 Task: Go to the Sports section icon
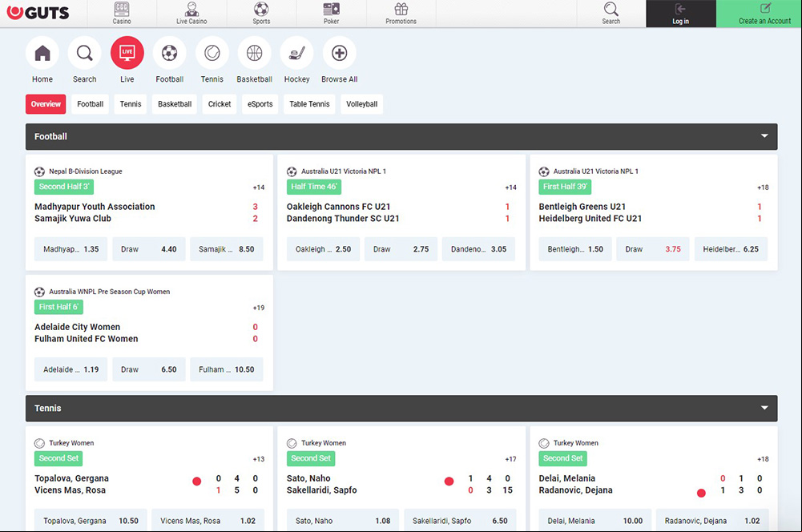(x=261, y=14)
